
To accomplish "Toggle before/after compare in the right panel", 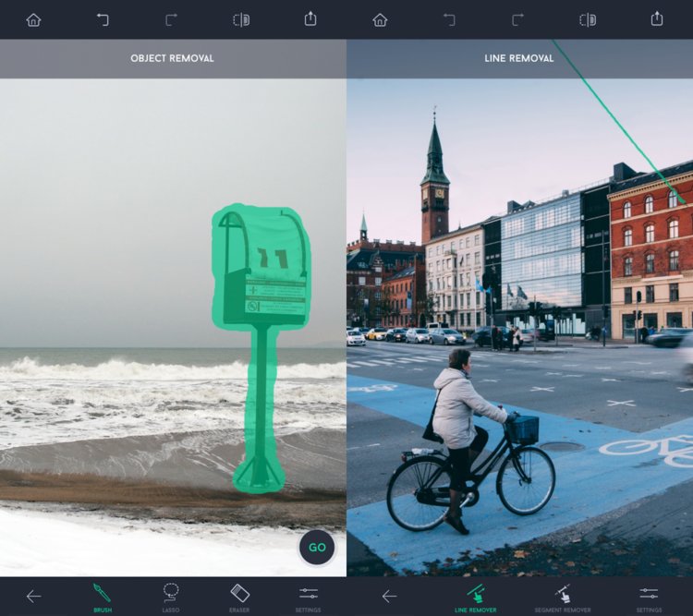I will click(x=588, y=20).
